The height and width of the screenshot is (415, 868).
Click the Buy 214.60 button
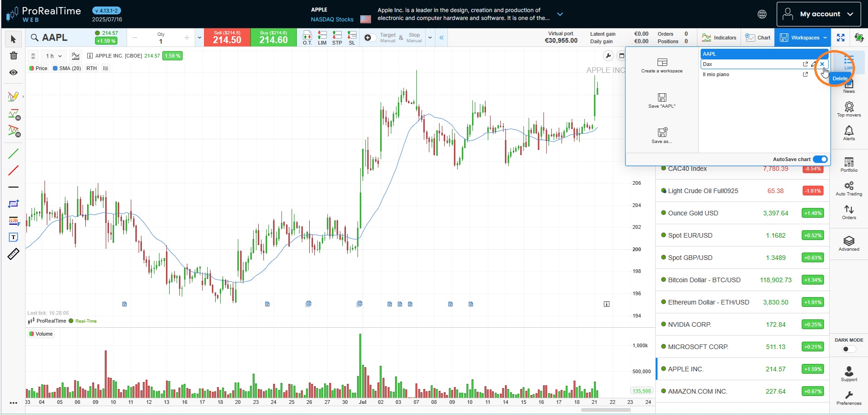coord(274,38)
